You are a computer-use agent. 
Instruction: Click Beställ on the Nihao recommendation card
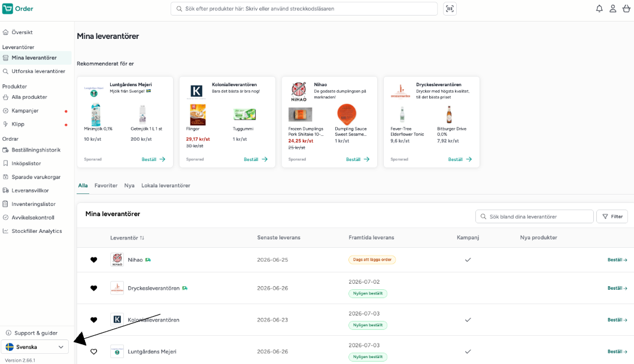(357, 159)
